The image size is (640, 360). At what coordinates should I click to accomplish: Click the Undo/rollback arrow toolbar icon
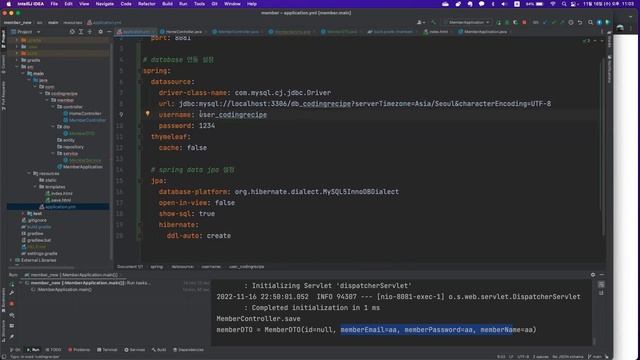tap(580, 22)
